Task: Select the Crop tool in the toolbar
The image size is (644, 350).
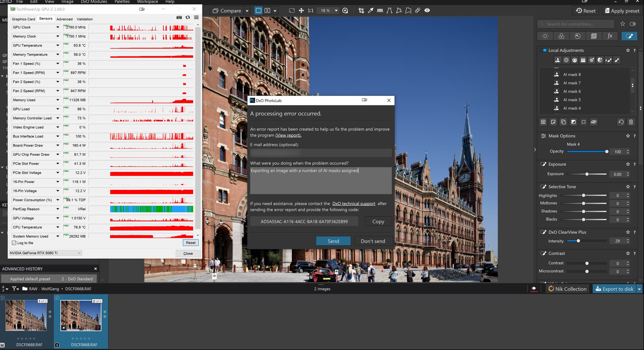Action: (361, 11)
